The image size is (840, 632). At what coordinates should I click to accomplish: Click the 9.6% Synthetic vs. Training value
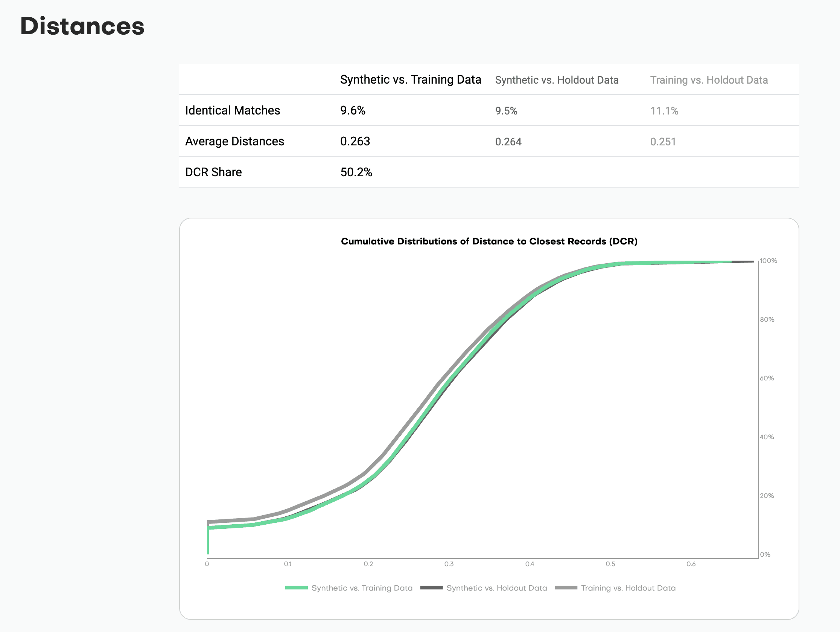click(352, 111)
